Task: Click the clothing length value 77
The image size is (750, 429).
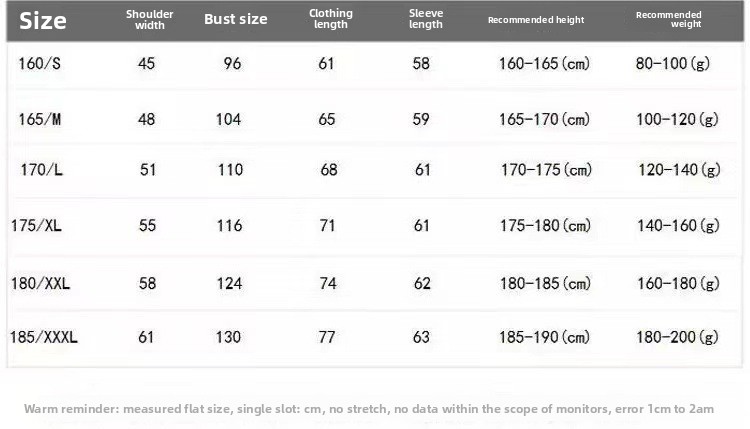Action: [327, 337]
